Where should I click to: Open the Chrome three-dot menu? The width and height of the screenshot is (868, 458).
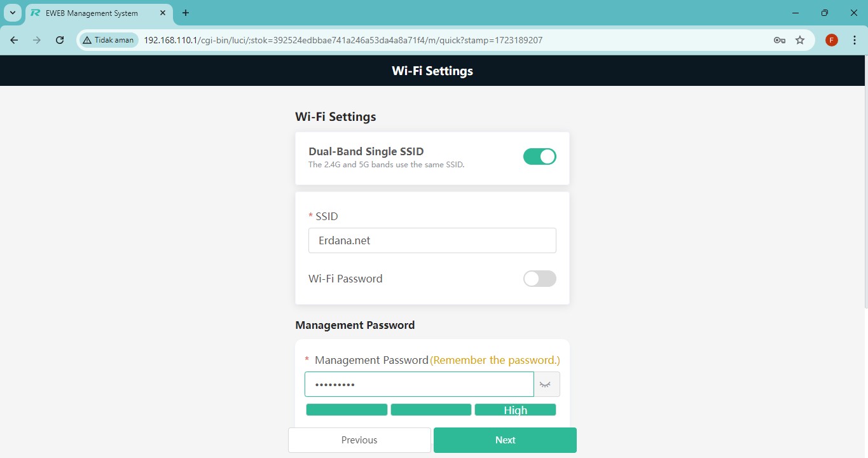[x=854, y=40]
